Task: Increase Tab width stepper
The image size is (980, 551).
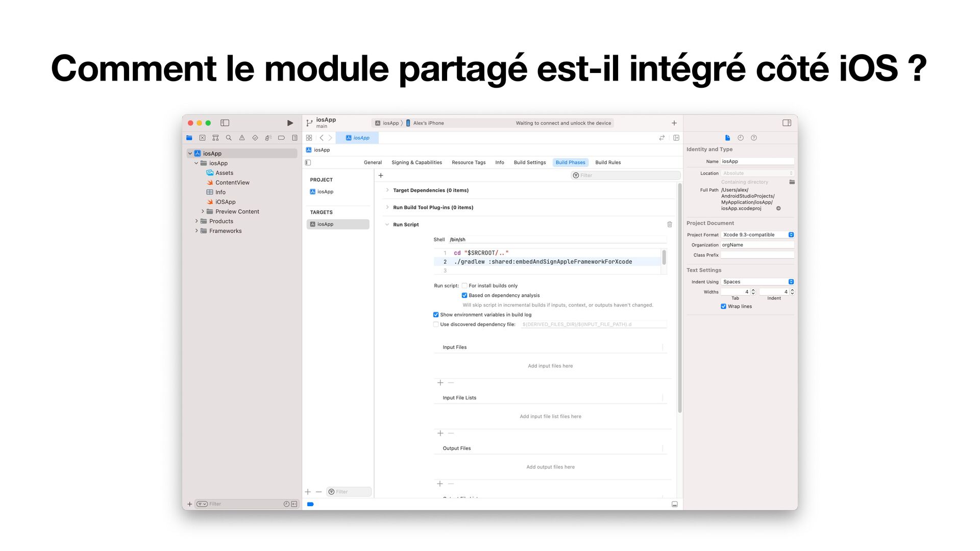Action: [753, 290]
